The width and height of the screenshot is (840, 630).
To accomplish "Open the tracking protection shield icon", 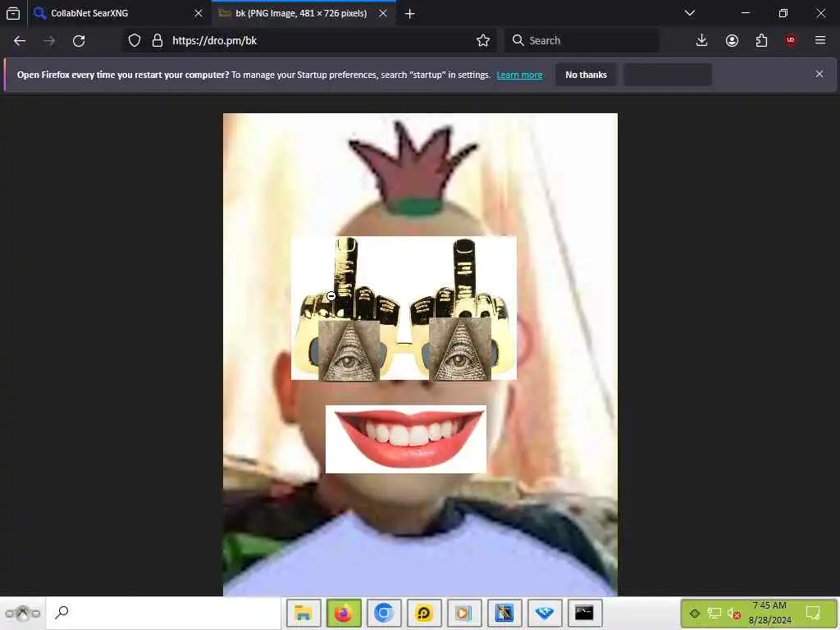I will click(135, 41).
